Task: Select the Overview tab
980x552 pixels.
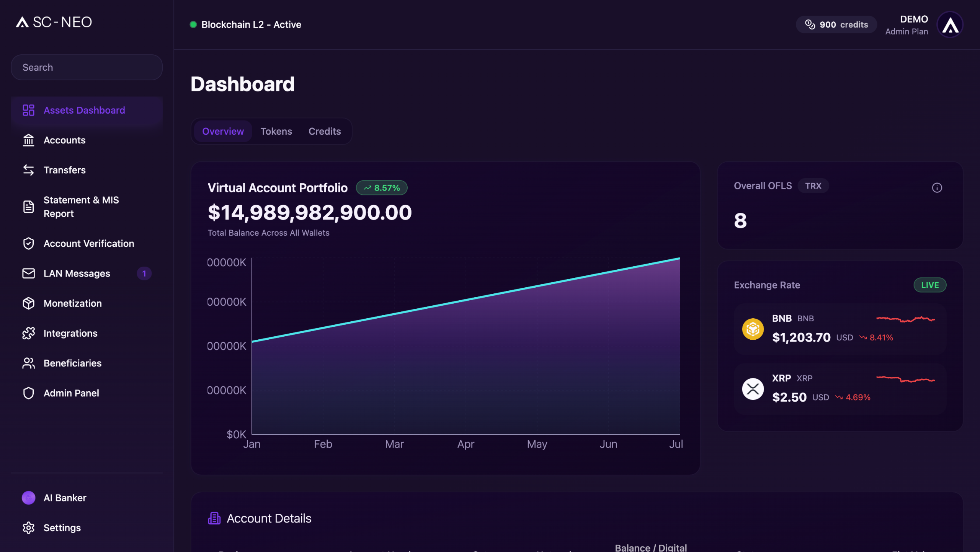Action: pyautogui.click(x=223, y=131)
